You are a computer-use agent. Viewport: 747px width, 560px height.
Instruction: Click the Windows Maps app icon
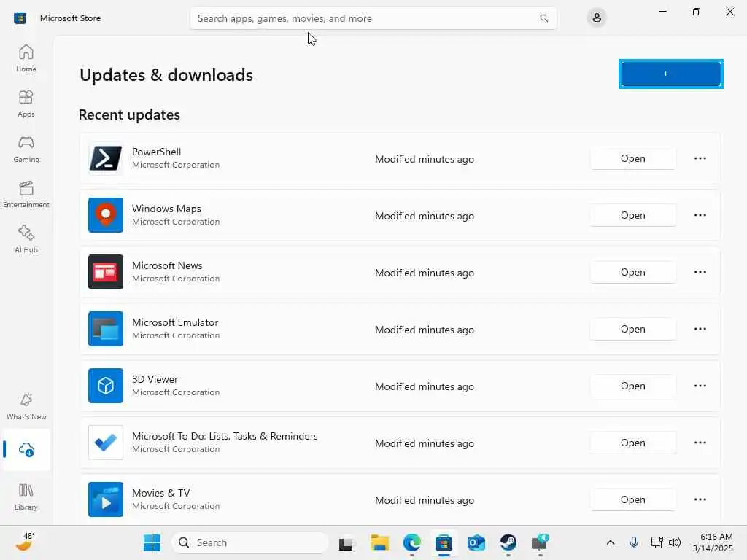tap(106, 215)
